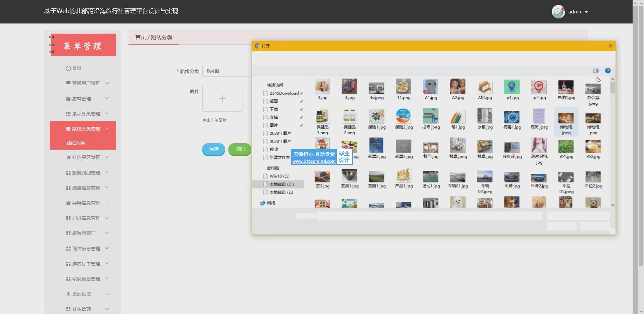Select the 4.jpg file thumbnail
The height and width of the screenshot is (314, 644).
pos(350,90)
